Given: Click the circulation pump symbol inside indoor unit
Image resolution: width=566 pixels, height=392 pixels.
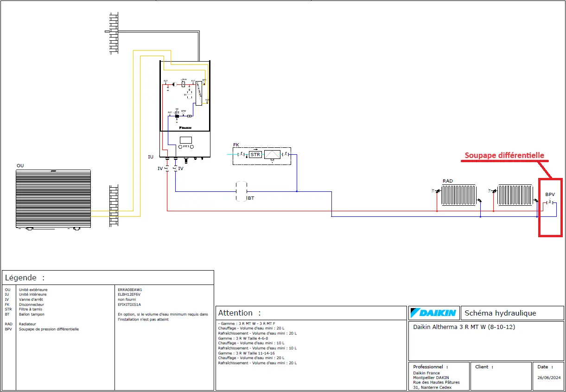Looking at the screenshot, I should pyautogui.click(x=174, y=84).
